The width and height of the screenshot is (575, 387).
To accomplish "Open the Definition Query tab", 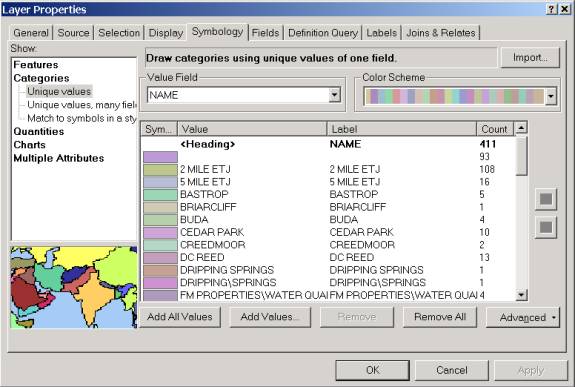I will click(x=323, y=33).
